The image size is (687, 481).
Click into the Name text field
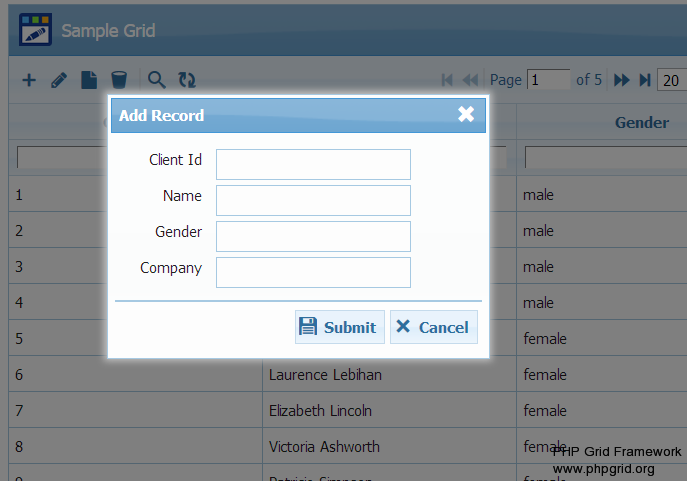tap(313, 200)
